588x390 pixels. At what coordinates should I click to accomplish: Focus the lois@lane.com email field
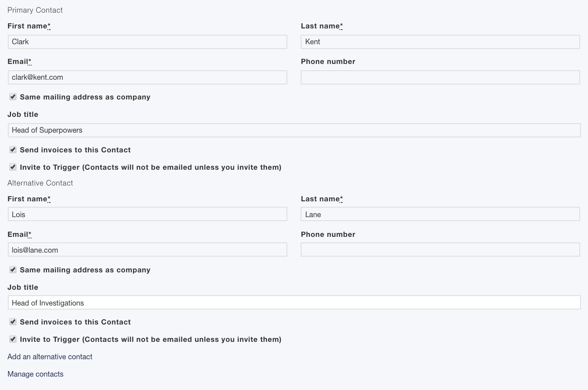tap(147, 250)
